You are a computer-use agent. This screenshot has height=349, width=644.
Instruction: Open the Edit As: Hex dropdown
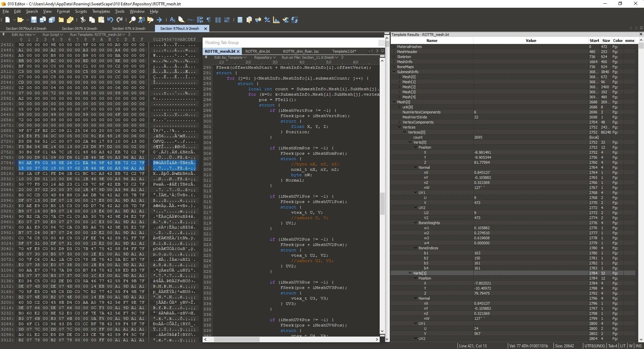[23, 35]
